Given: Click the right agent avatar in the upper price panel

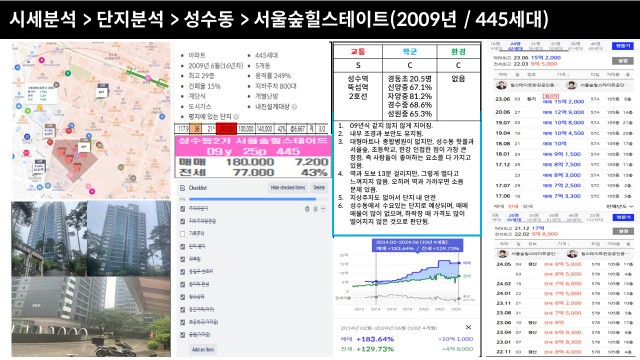Looking at the screenshot, I should click(x=571, y=85).
